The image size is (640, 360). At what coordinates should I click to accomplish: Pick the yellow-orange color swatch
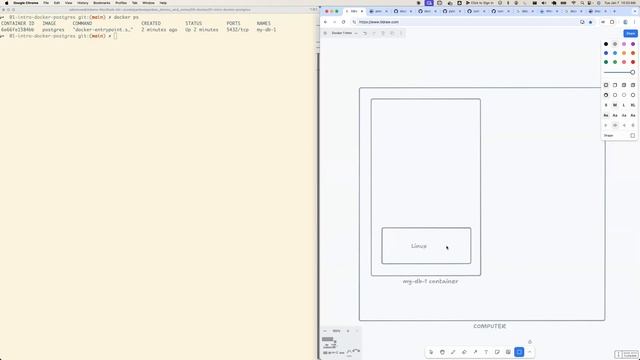[x=624, y=53]
